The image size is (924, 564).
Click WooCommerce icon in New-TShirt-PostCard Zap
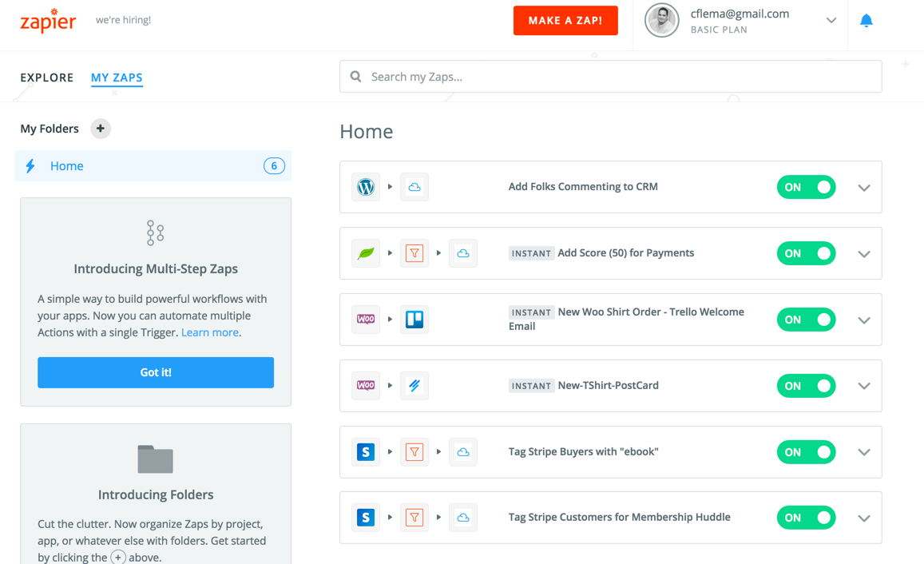point(366,386)
